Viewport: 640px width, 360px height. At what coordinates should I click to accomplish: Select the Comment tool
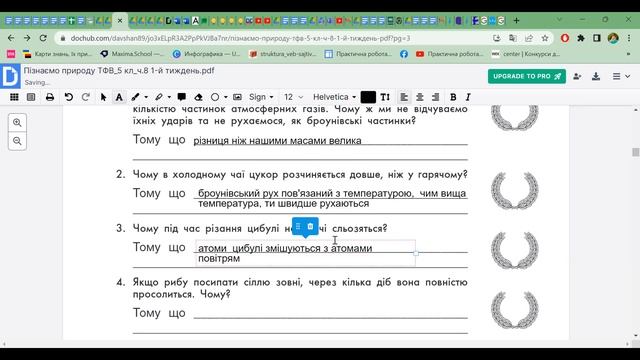point(182,97)
